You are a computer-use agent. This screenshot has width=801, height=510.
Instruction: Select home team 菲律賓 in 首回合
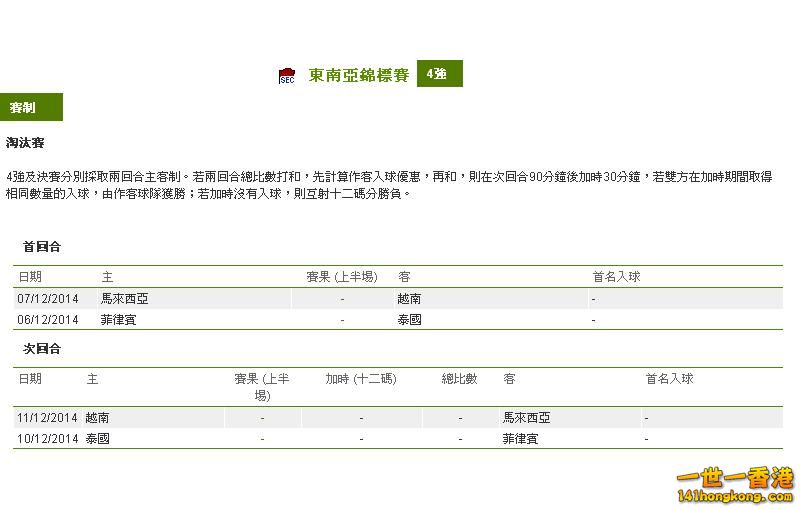click(x=119, y=320)
